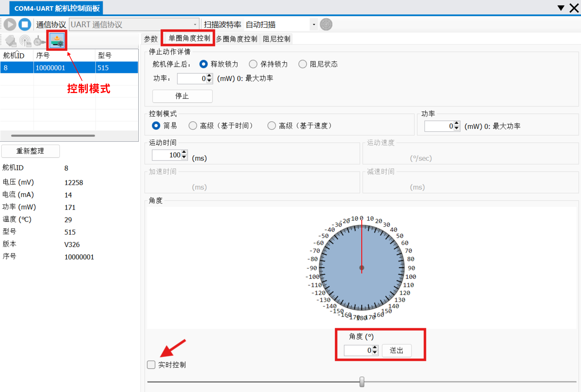Click the antenna signal save icon
Viewport: 581px width, 392px height.
pos(25,41)
